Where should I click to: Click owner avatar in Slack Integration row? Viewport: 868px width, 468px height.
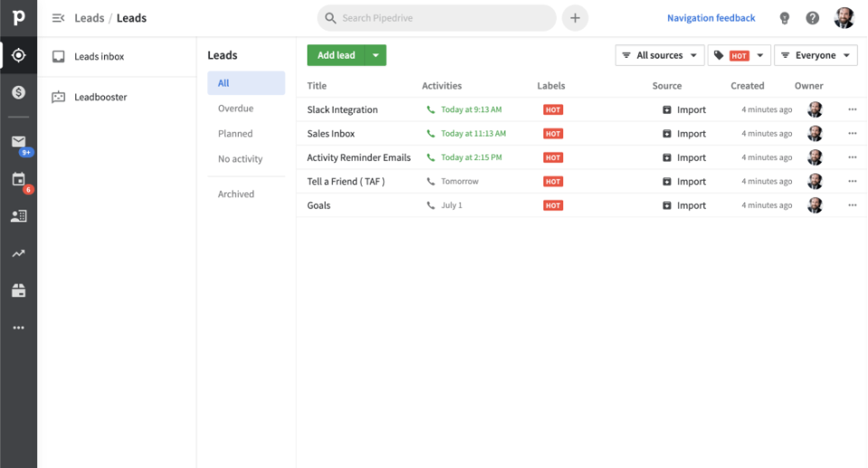tap(815, 109)
